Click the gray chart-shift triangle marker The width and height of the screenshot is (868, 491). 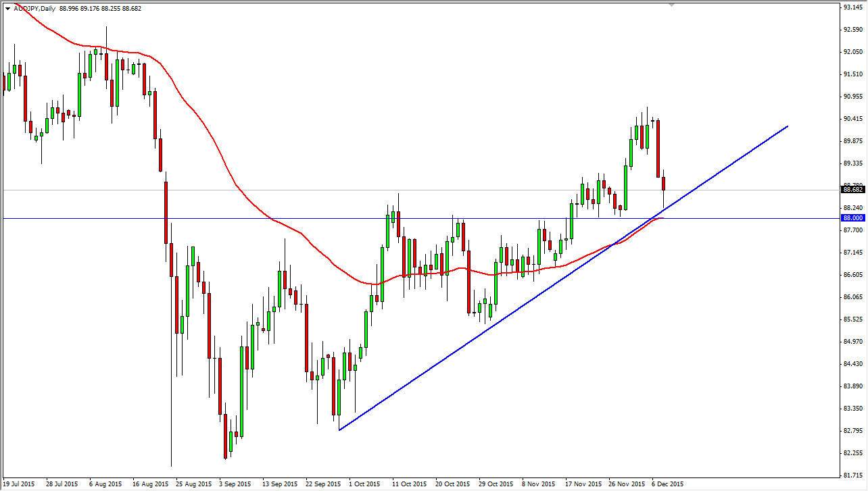click(671, 5)
